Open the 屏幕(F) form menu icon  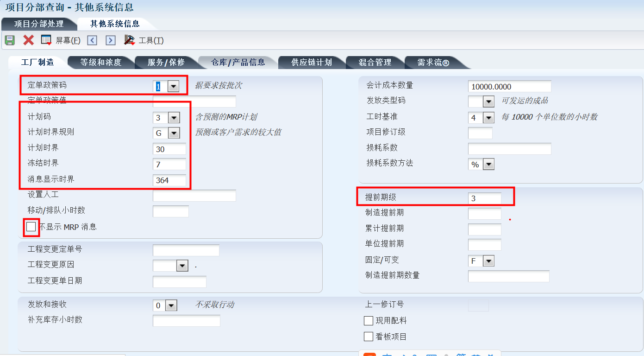click(46, 40)
